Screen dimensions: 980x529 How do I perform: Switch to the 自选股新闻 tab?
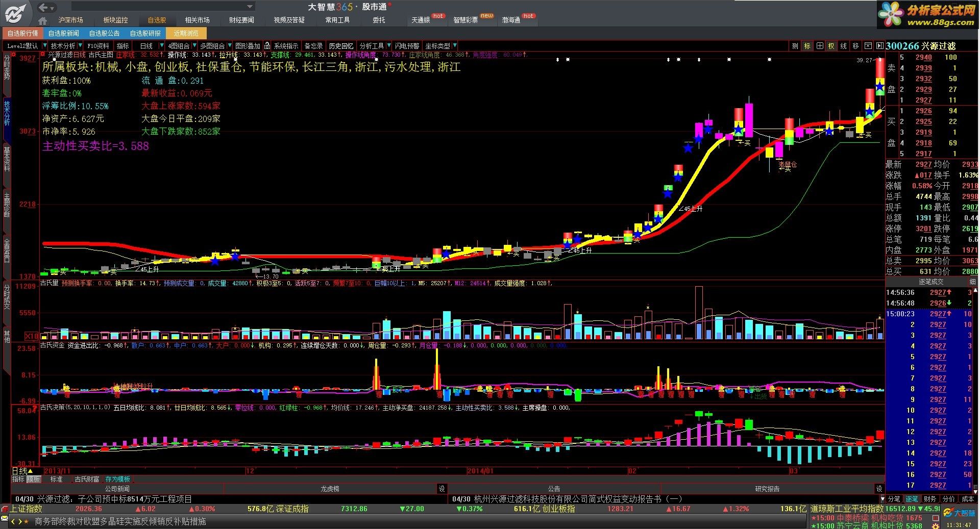point(63,33)
